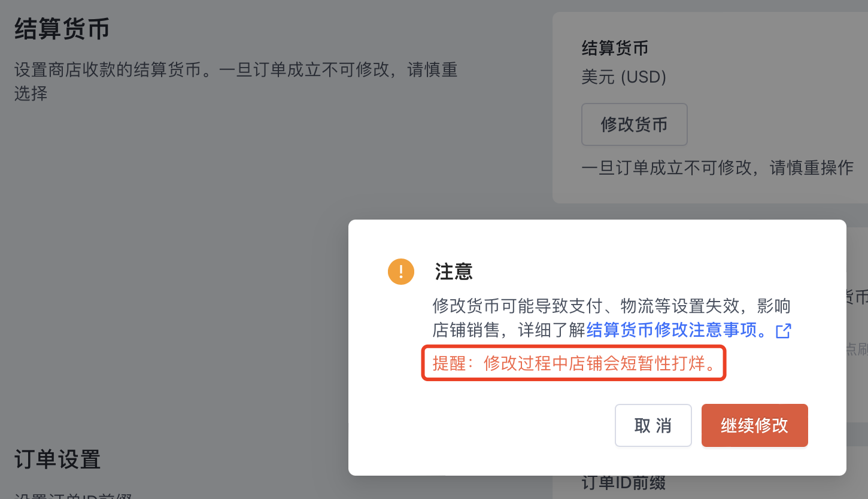Click the 详细了解 text before the link
This screenshot has width=868, height=499.
(x=552, y=330)
